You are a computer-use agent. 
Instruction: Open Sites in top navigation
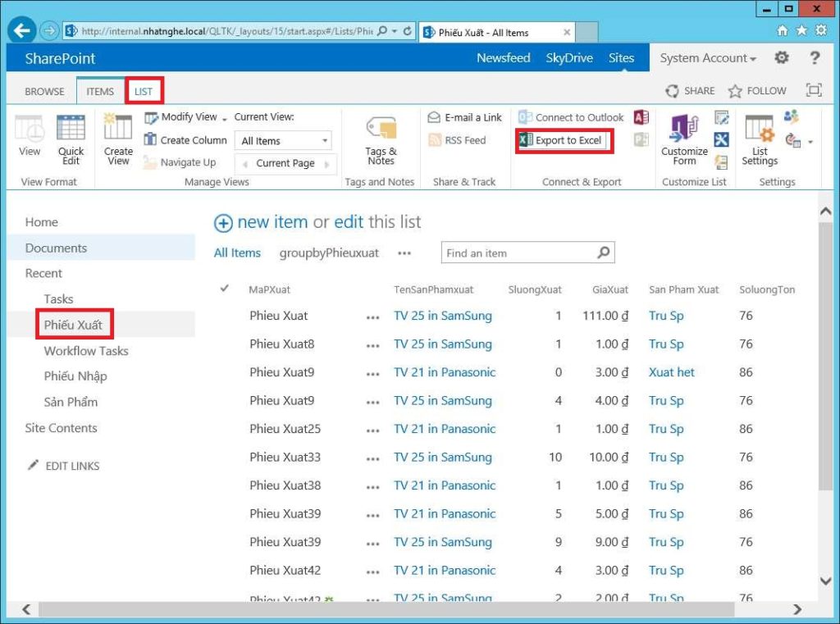point(621,58)
